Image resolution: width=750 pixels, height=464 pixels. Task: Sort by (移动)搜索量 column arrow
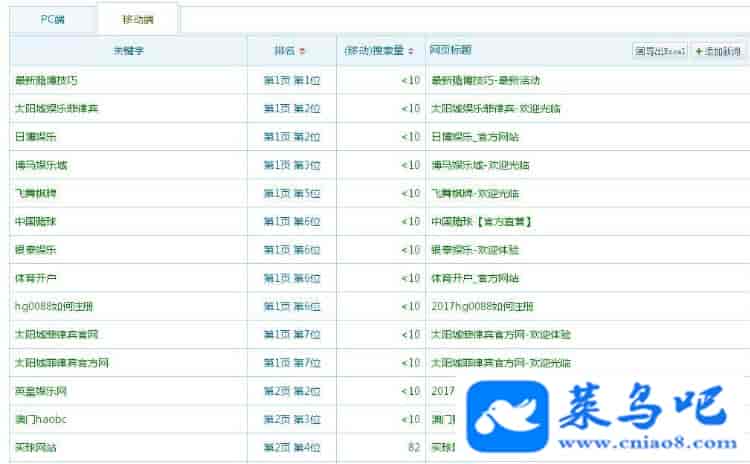pos(413,51)
